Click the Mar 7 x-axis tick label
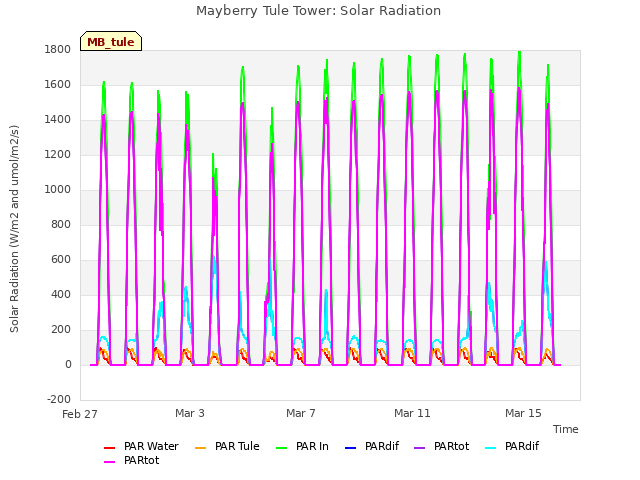This screenshot has height=480, width=640. pyautogui.click(x=301, y=413)
